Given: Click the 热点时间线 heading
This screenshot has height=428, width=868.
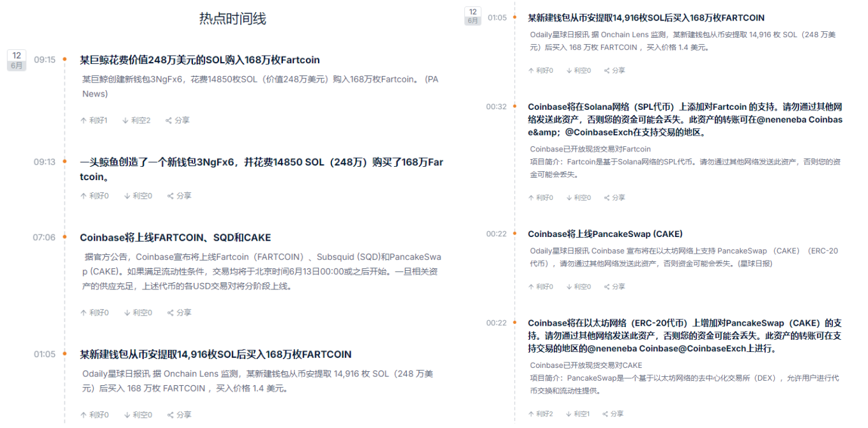Looking at the screenshot, I should pyautogui.click(x=232, y=19).
